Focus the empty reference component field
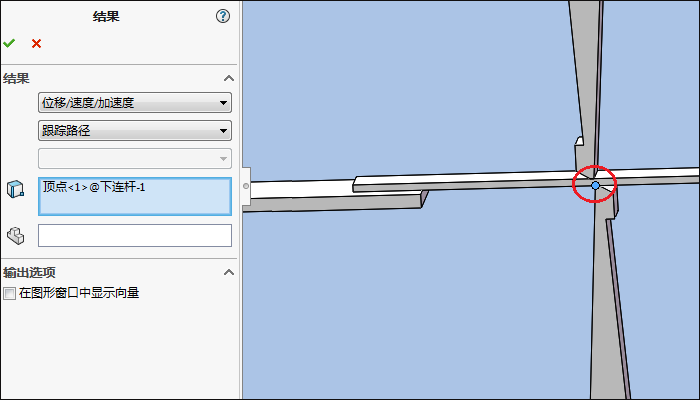The image size is (700, 400). click(135, 235)
